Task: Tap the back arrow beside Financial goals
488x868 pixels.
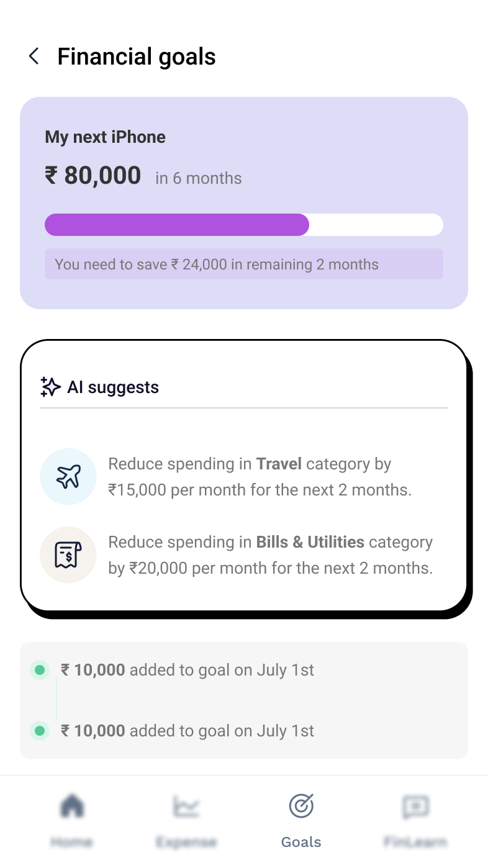Action: (x=34, y=57)
